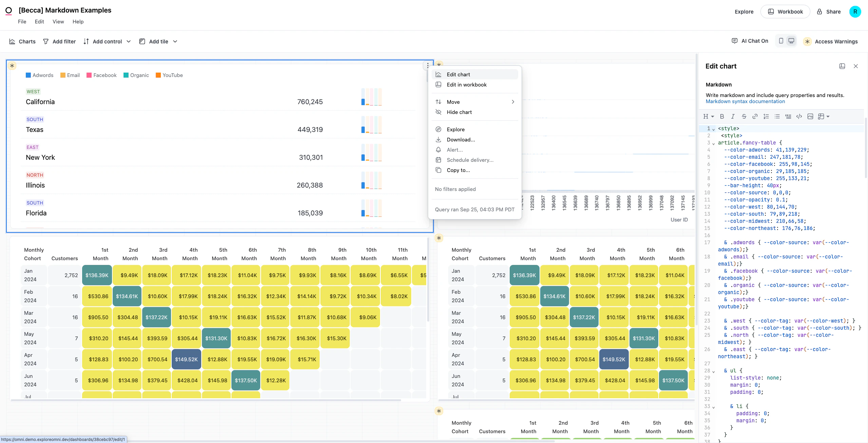Apply strikethrough formatting
868x443 pixels.
coord(744,116)
